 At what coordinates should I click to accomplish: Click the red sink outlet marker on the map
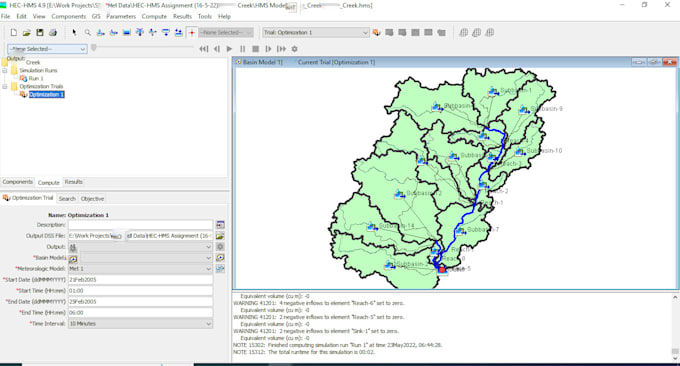point(442,270)
